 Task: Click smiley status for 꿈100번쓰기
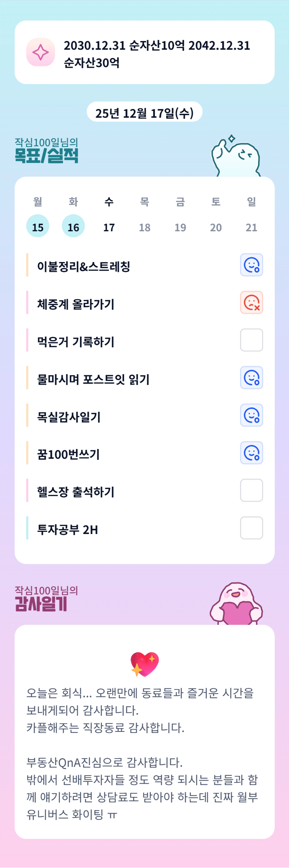251,453
